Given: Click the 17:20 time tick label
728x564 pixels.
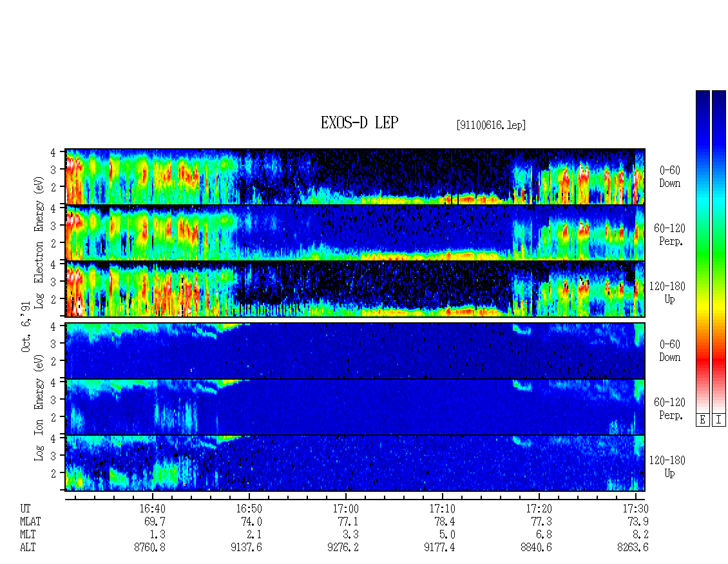Looking at the screenshot, I should pos(539,509).
